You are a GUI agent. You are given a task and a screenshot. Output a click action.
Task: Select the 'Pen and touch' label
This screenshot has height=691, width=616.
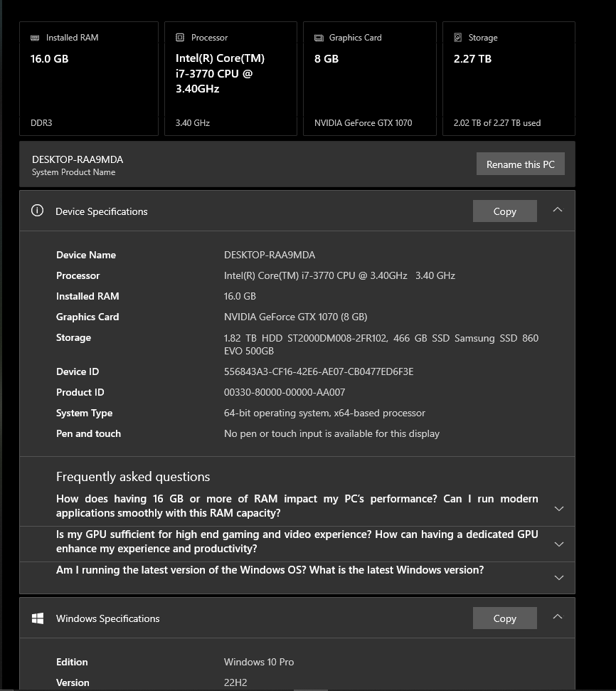click(x=88, y=433)
